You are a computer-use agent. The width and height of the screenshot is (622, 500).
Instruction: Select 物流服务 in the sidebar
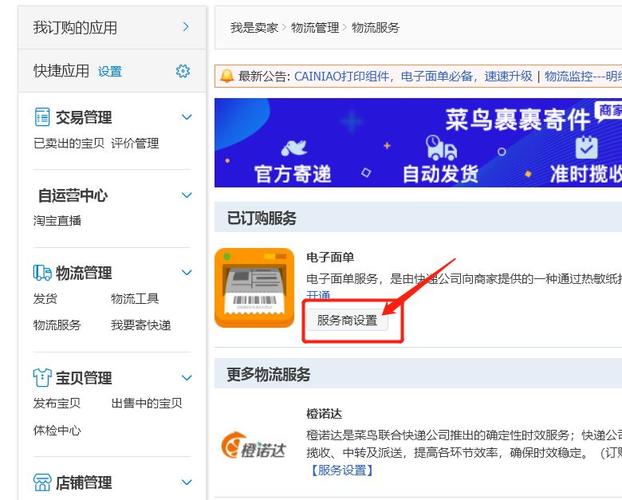[57, 325]
